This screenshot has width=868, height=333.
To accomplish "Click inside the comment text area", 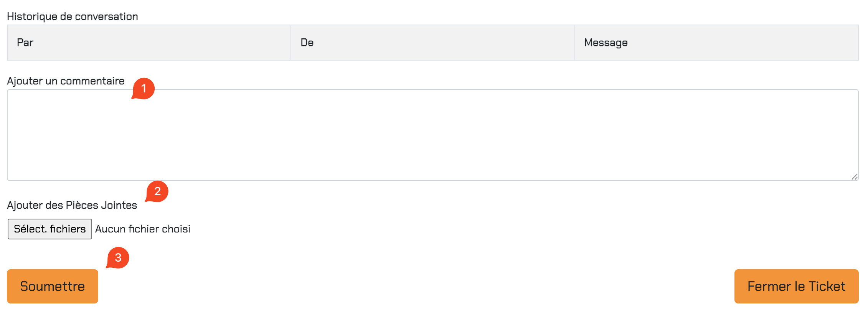I will [x=433, y=135].
